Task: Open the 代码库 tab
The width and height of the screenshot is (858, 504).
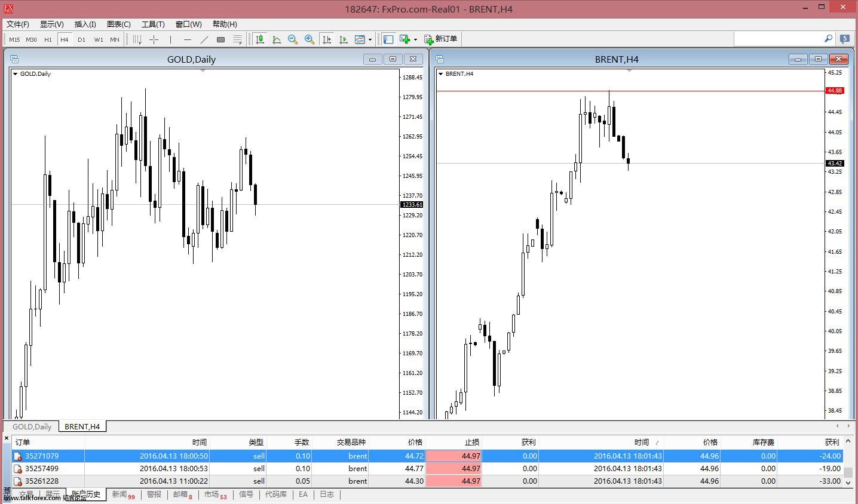Action: (x=276, y=494)
